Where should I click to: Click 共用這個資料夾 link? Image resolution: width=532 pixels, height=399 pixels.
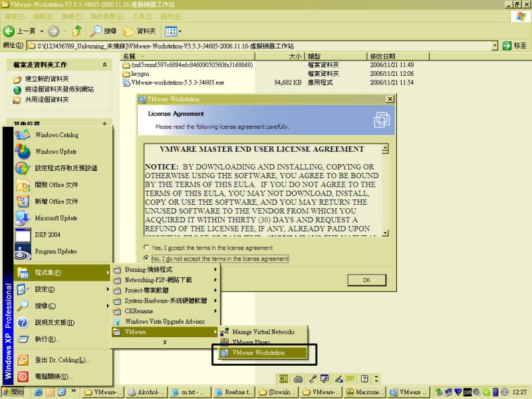click(x=47, y=99)
